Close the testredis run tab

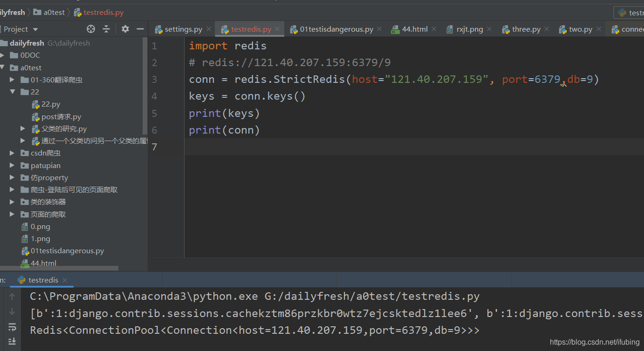coord(65,280)
